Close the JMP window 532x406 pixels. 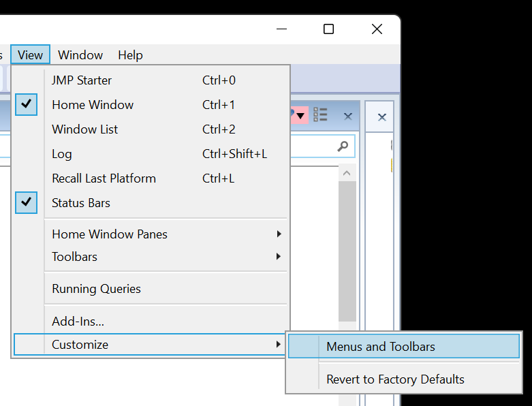pos(377,29)
